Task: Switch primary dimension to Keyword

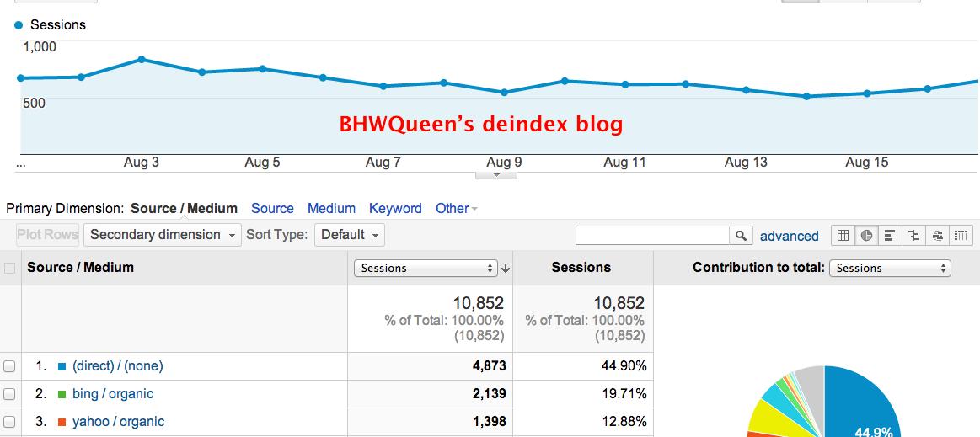Action: click(395, 209)
